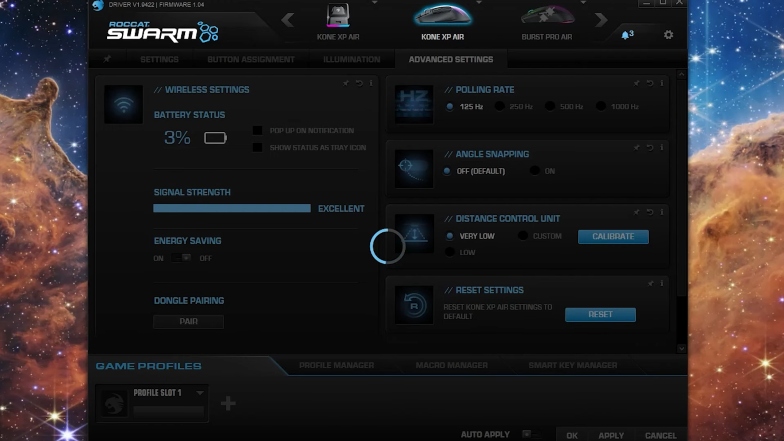Viewport: 784px width, 441px height.
Task: Show info for Reset Settings panel
Action: pos(662,284)
